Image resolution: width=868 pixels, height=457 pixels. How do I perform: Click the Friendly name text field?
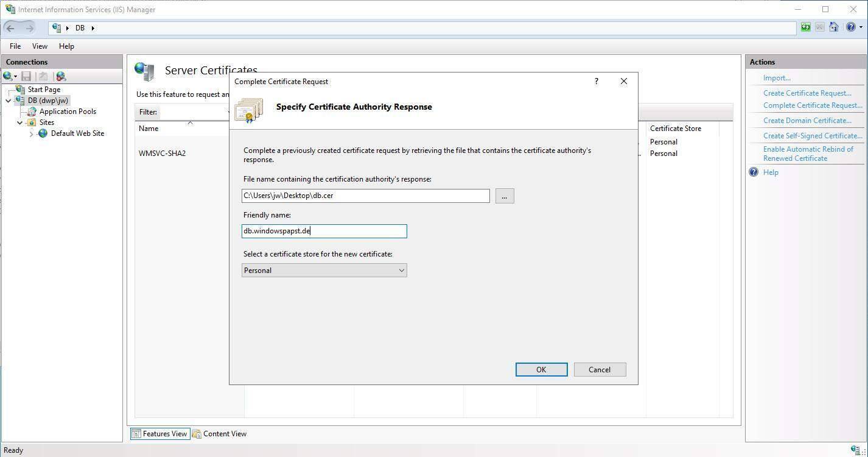click(x=324, y=231)
